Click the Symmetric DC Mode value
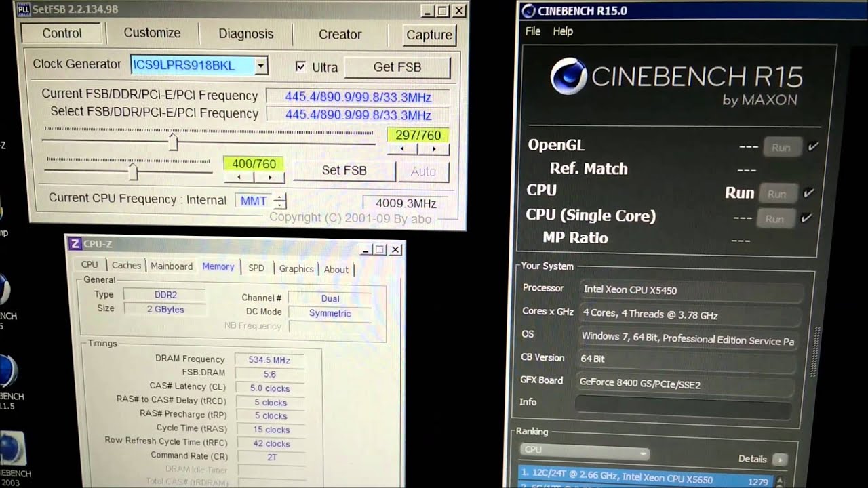The image size is (868, 488). (x=330, y=313)
